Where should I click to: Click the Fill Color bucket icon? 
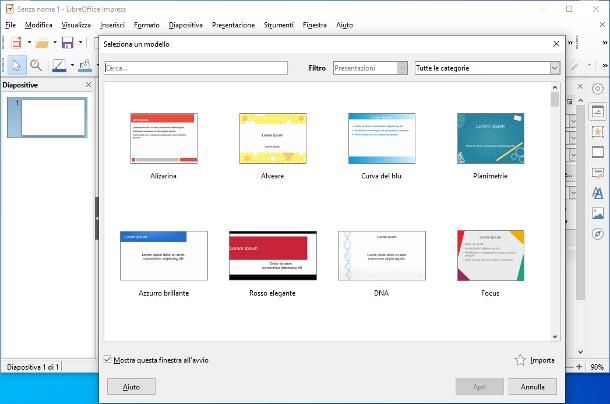click(x=85, y=65)
